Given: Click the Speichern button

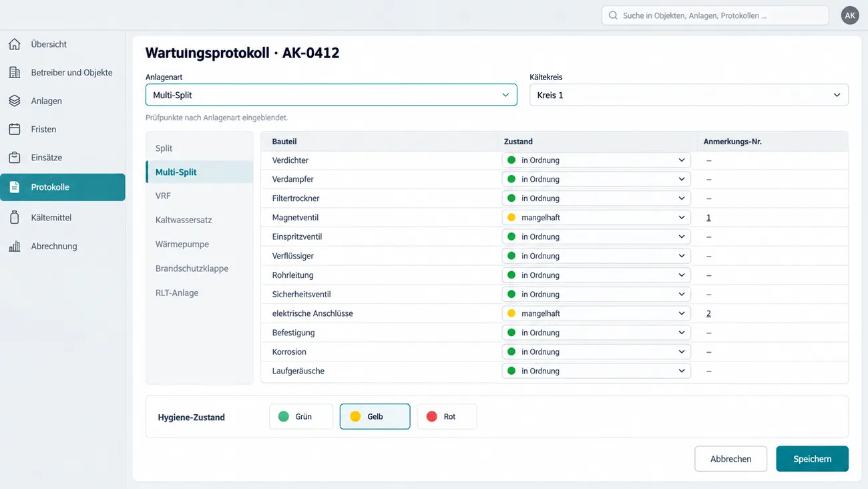Looking at the screenshot, I should pyautogui.click(x=812, y=459).
